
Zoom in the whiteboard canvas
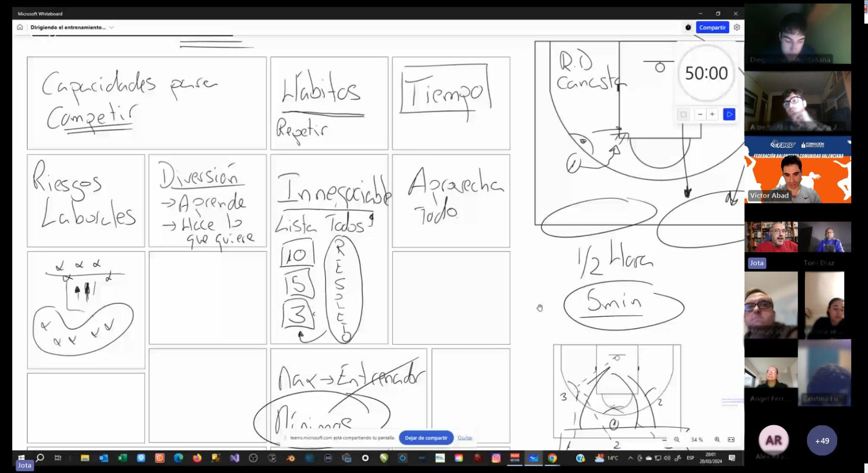coord(717,439)
